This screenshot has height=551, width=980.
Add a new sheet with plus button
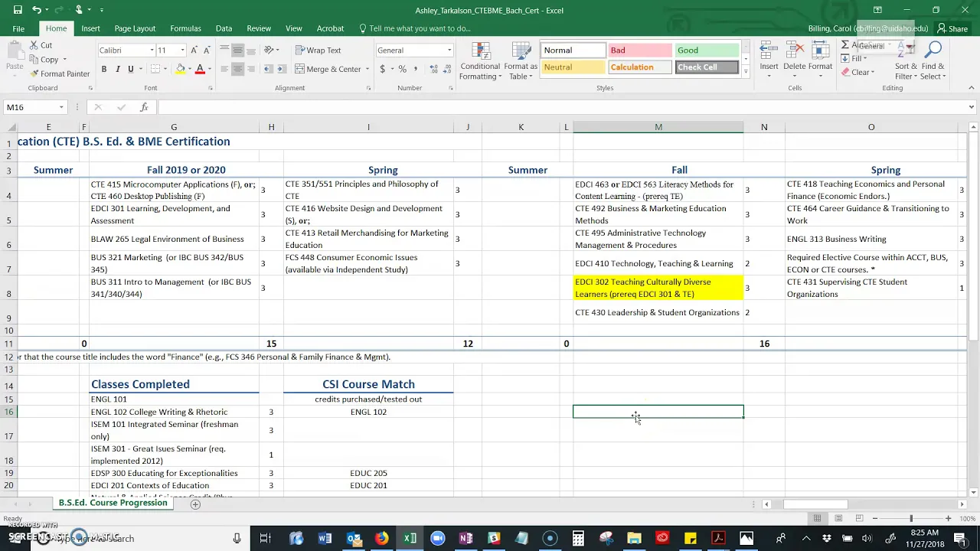pos(195,504)
